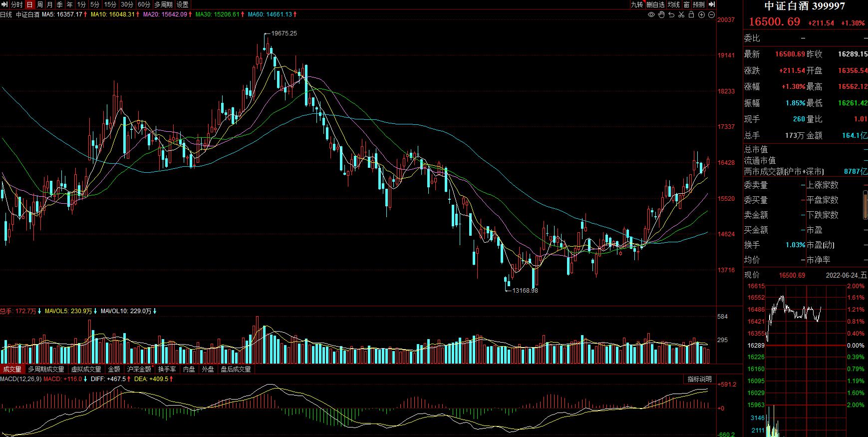
Task: Switch to the 季 quarterly period
Action: (x=59, y=4)
